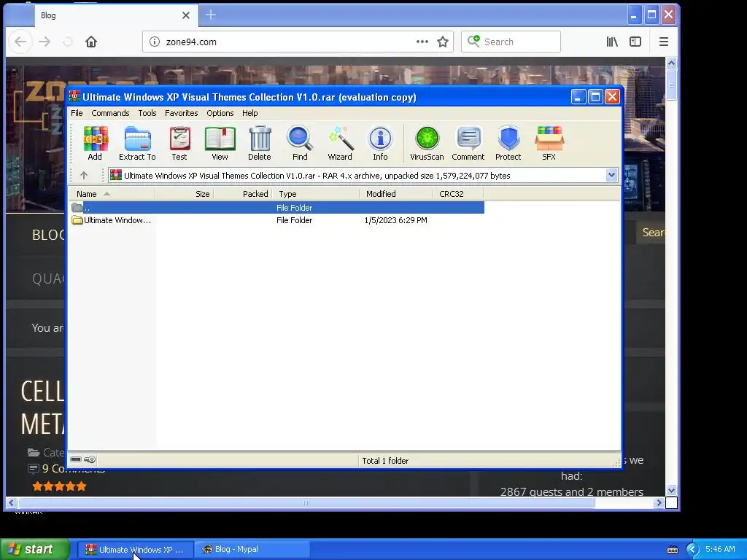Start VirusScan on the archive
The image size is (747, 560).
[x=427, y=143]
